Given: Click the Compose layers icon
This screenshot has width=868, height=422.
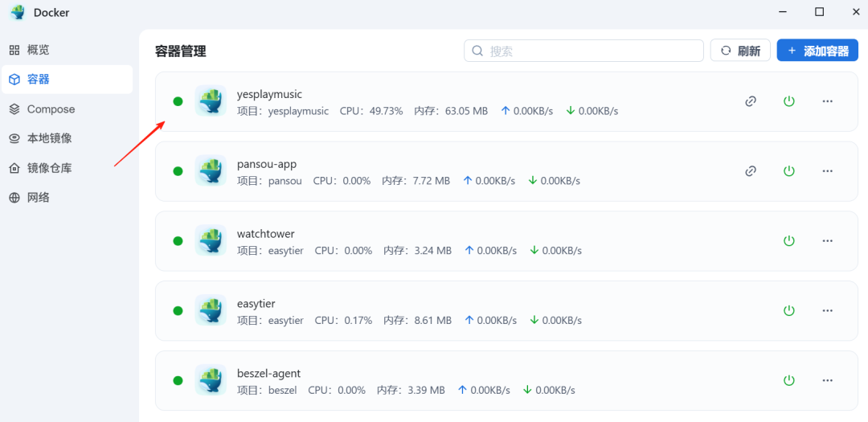Looking at the screenshot, I should click(14, 109).
